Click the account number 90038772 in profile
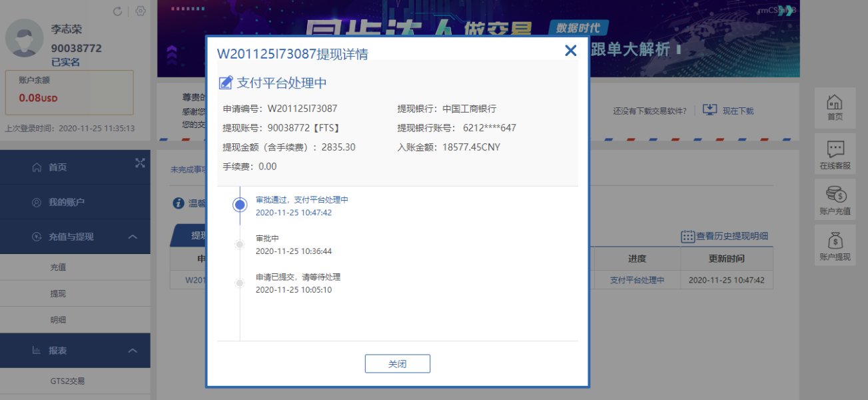This screenshot has width=868, height=400. pos(77,48)
